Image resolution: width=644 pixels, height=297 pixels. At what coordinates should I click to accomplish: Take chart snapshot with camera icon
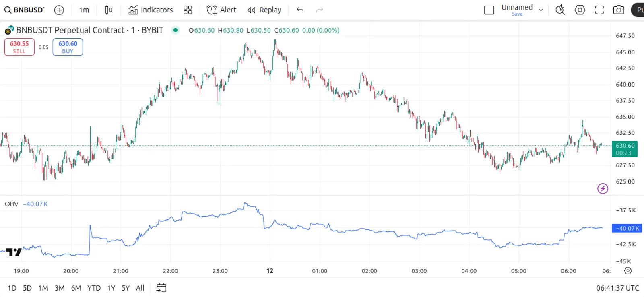[x=619, y=10]
